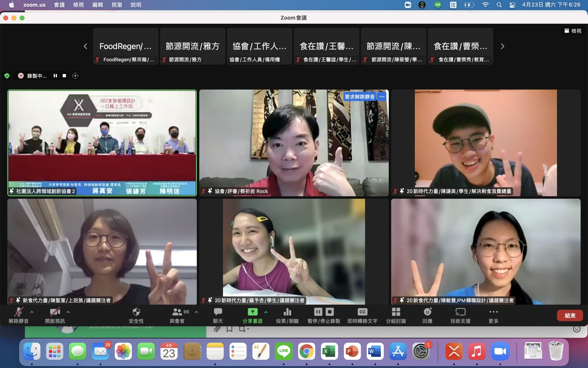Expand video options arrow next to 開啟視訊
The width and height of the screenshot is (588, 368).
pos(68,312)
